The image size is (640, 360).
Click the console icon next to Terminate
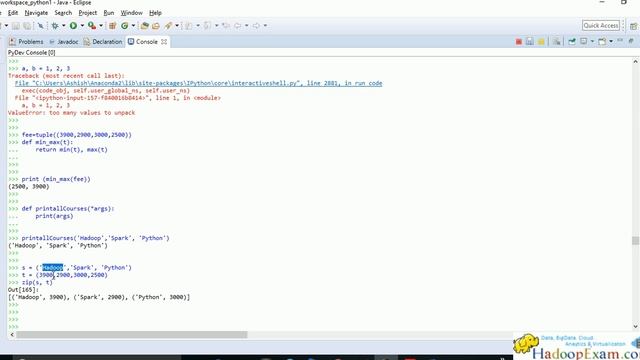pyautogui.click(x=530, y=42)
